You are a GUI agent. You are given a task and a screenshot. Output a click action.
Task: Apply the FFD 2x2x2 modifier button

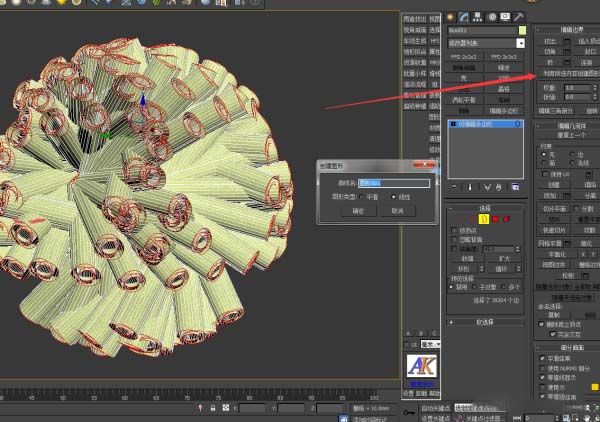pos(464,57)
